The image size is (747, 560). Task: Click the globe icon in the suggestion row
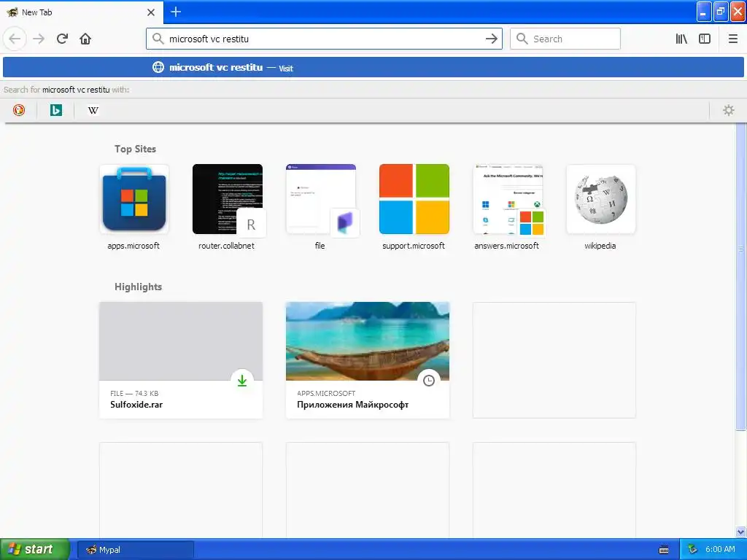(x=158, y=67)
